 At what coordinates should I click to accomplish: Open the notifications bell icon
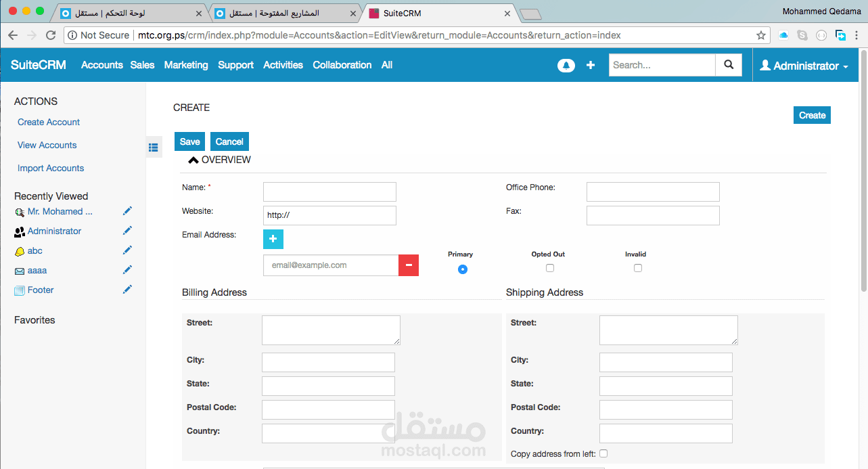tap(566, 65)
